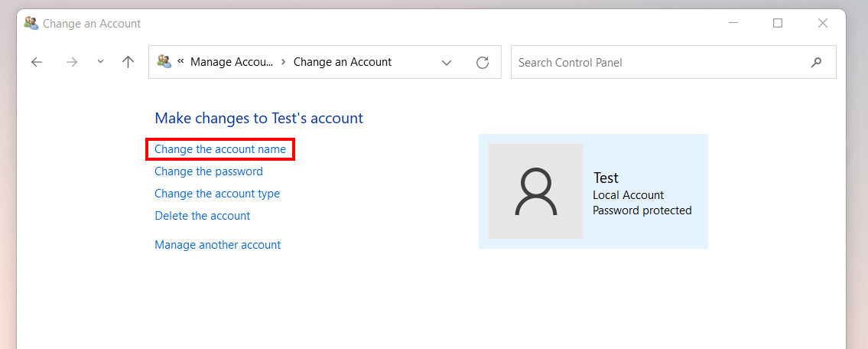Expand hidden breadcrumb path chevrons
The height and width of the screenshot is (349, 868).
click(x=180, y=61)
